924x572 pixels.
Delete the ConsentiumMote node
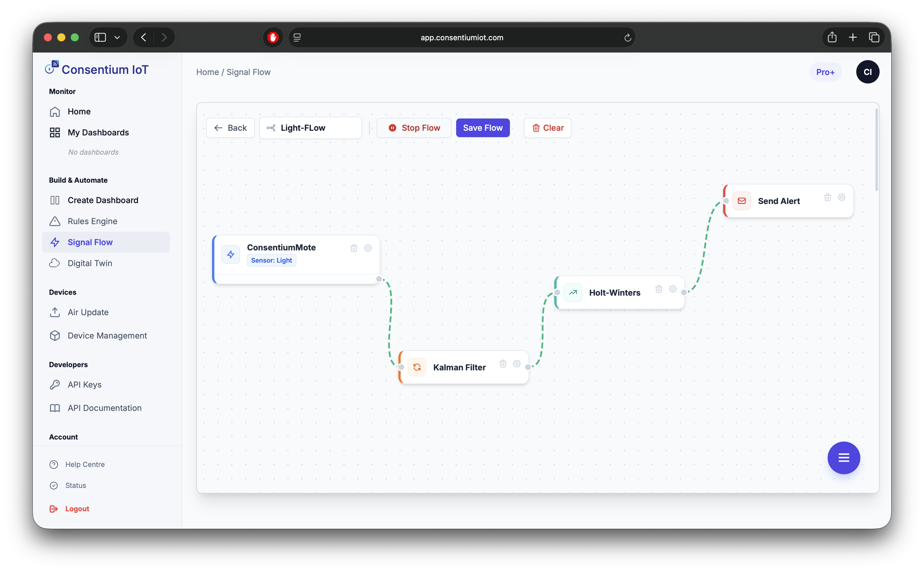coord(354,248)
